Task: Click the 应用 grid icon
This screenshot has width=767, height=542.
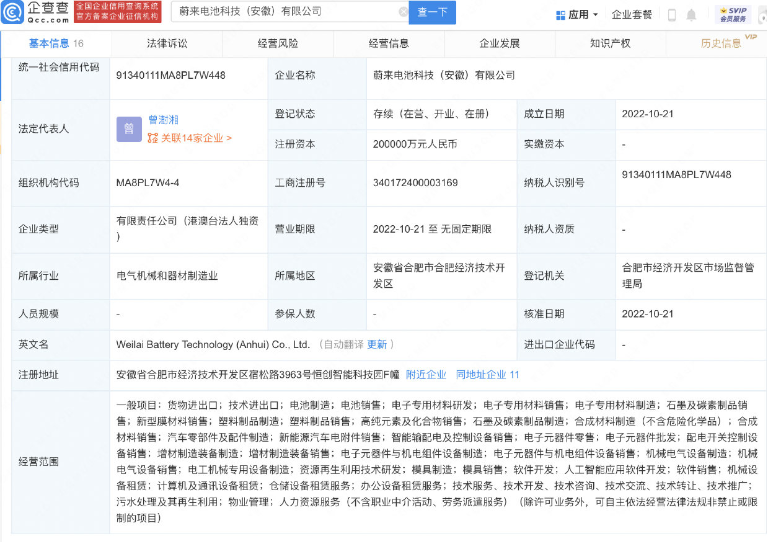Action: [x=561, y=15]
